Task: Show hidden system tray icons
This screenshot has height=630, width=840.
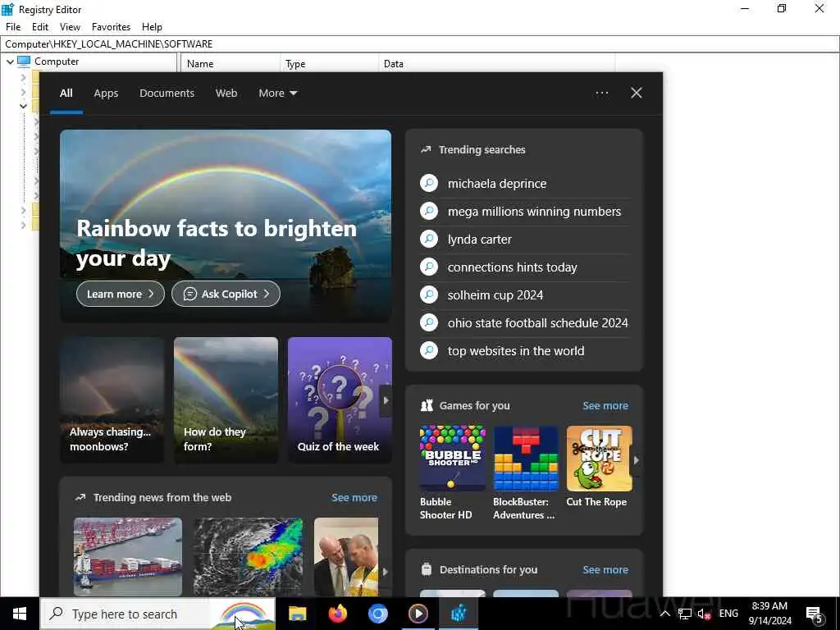Action: coord(664,614)
